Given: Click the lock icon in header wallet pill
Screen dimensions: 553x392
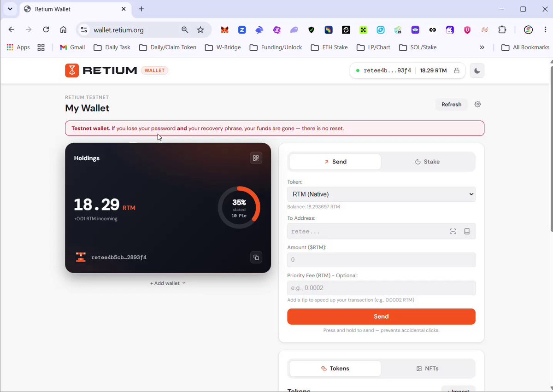Looking at the screenshot, I should [456, 71].
